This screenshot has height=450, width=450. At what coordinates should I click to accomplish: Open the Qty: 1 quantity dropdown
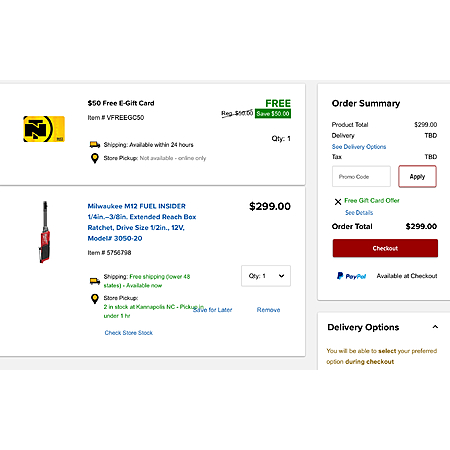266,276
